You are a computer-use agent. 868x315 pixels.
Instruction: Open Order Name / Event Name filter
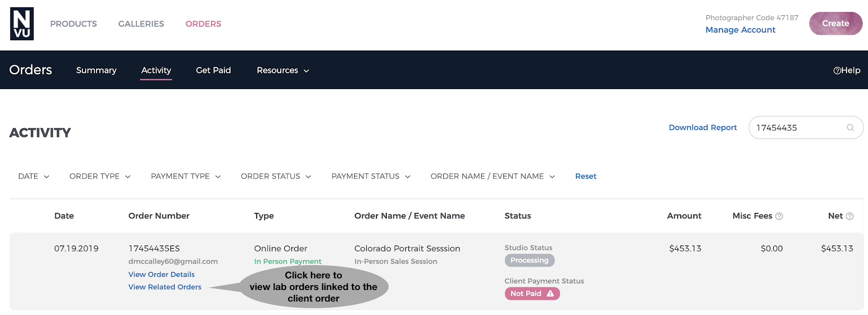tap(493, 176)
